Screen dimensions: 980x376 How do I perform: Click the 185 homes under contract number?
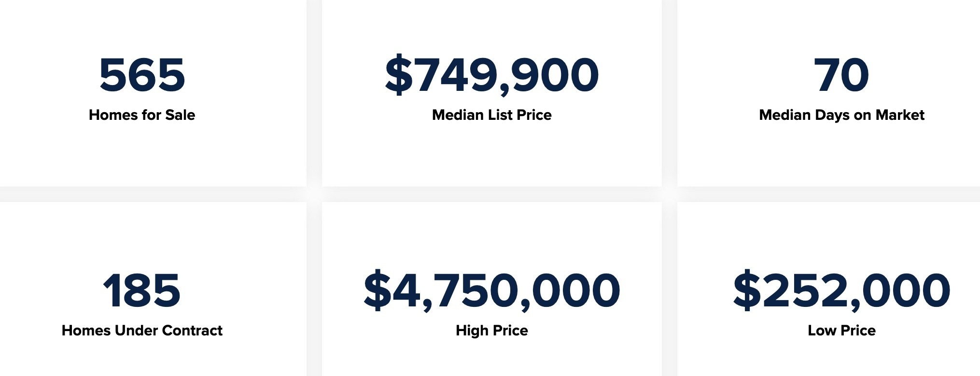(142, 290)
